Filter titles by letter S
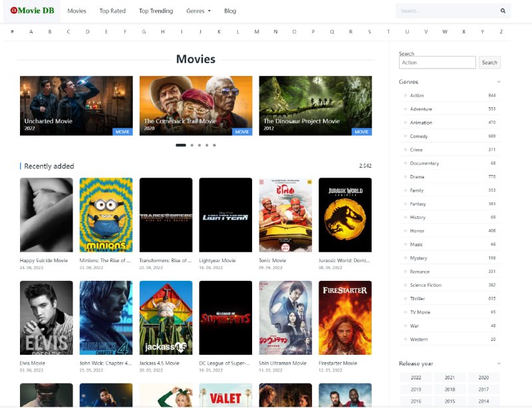The image size is (532, 408). coord(370,31)
